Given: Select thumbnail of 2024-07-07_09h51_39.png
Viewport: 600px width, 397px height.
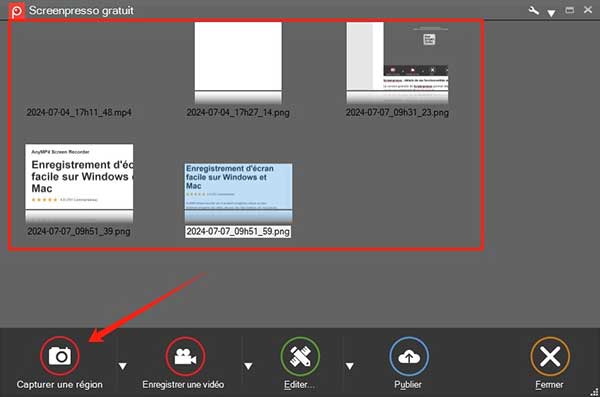Looking at the screenshot, I should 79,183.
